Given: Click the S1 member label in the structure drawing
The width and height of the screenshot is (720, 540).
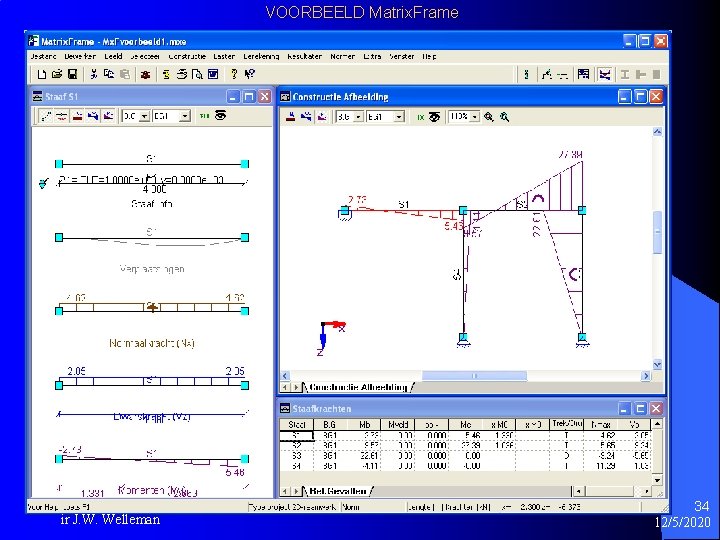Looking at the screenshot, I should tap(404, 204).
